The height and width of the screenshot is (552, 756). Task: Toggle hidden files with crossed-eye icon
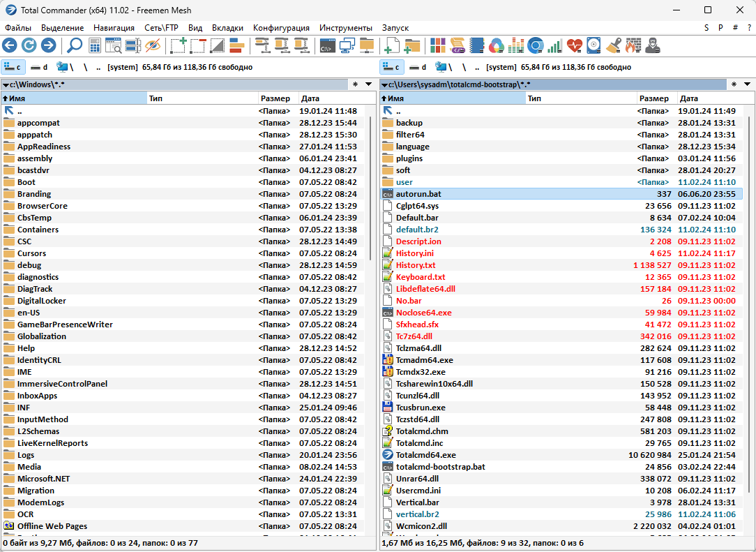[153, 46]
